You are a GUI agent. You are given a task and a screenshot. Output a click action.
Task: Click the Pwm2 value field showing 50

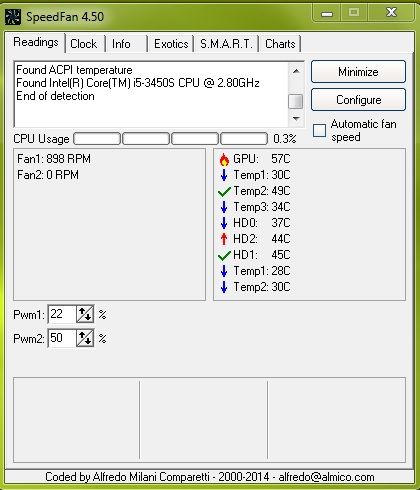click(x=62, y=338)
